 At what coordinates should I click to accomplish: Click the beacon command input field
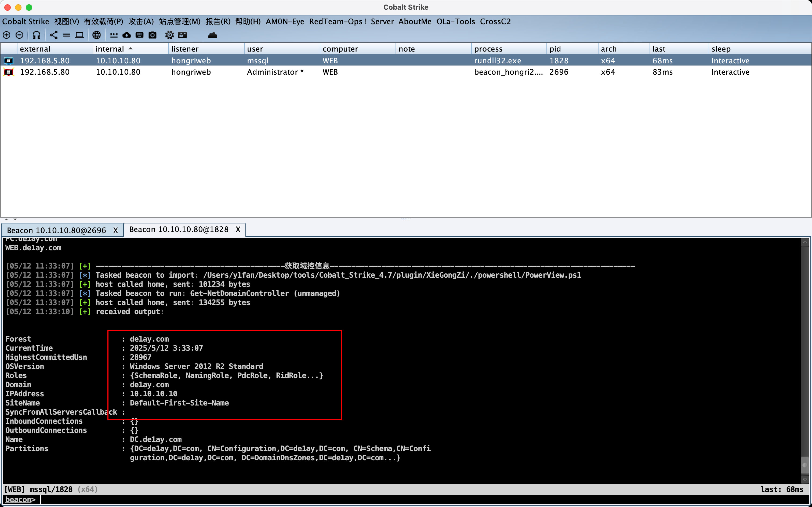pos(402,500)
